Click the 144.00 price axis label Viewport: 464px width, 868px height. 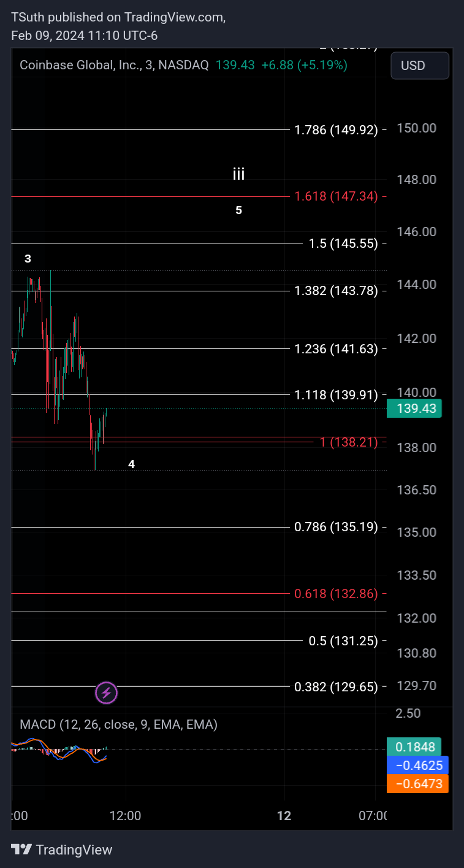[x=416, y=285]
